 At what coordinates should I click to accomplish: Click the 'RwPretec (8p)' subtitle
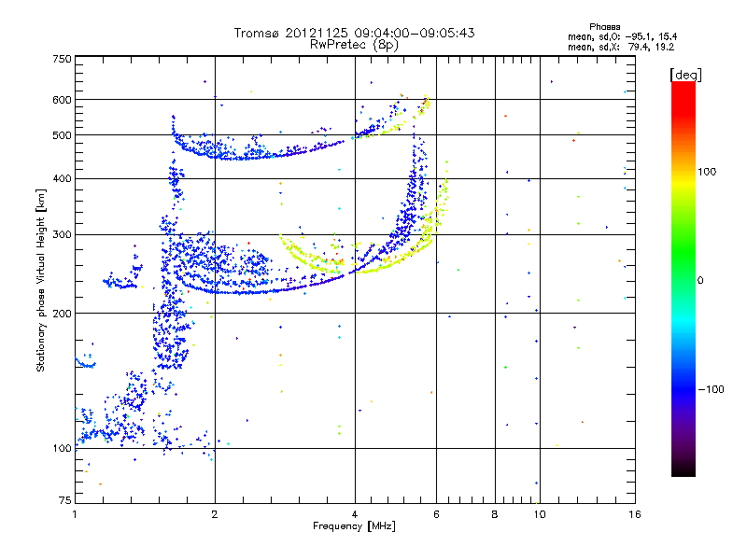click(x=354, y=45)
